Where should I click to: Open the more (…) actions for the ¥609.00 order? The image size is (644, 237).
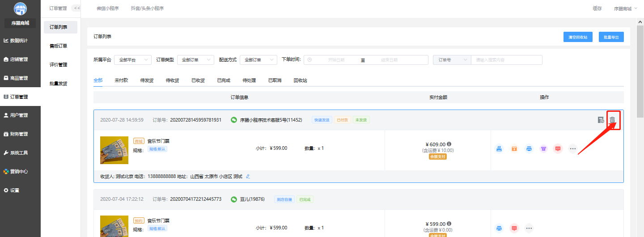tap(573, 149)
